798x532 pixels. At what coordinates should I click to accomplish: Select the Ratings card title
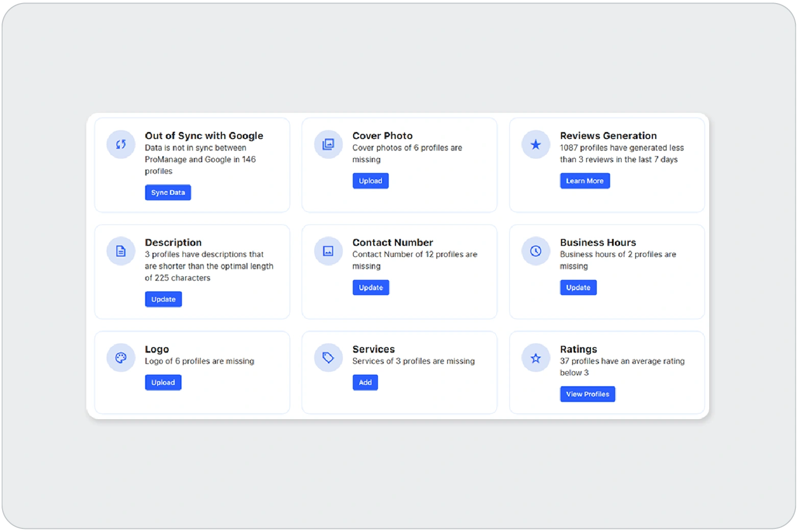click(x=578, y=349)
